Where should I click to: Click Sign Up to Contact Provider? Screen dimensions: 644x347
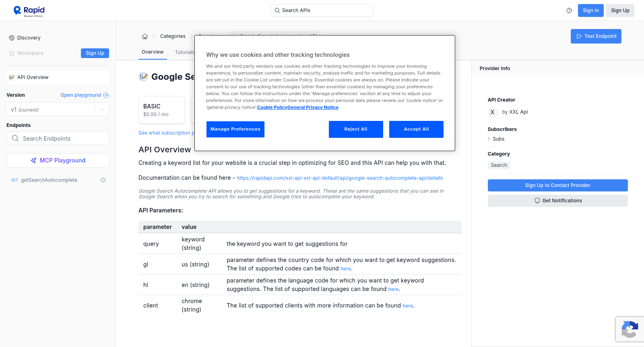557,185
